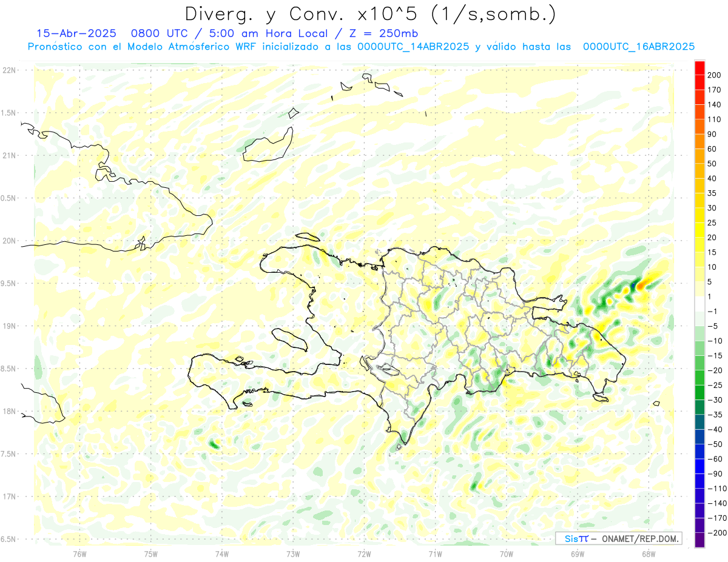Click the colorbar value '-1'

click(712, 312)
